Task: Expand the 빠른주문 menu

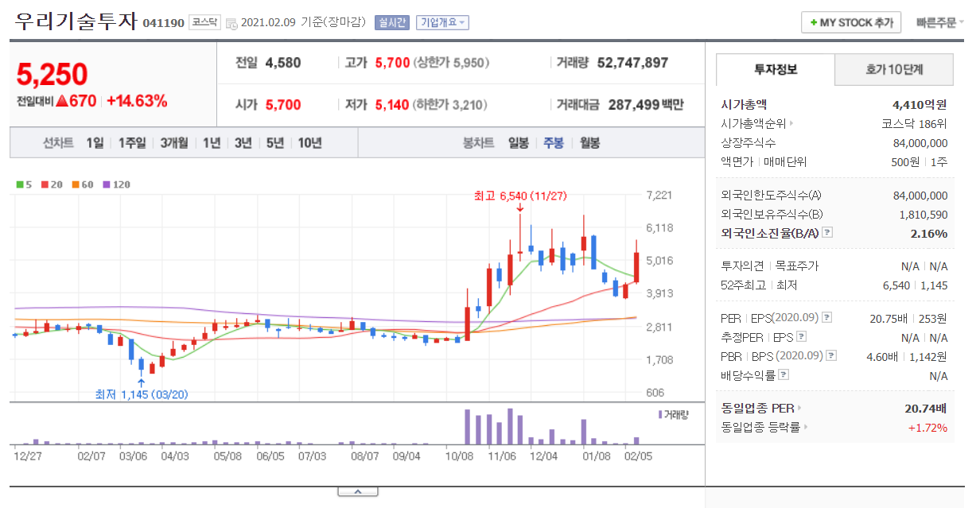Action: click(x=939, y=22)
